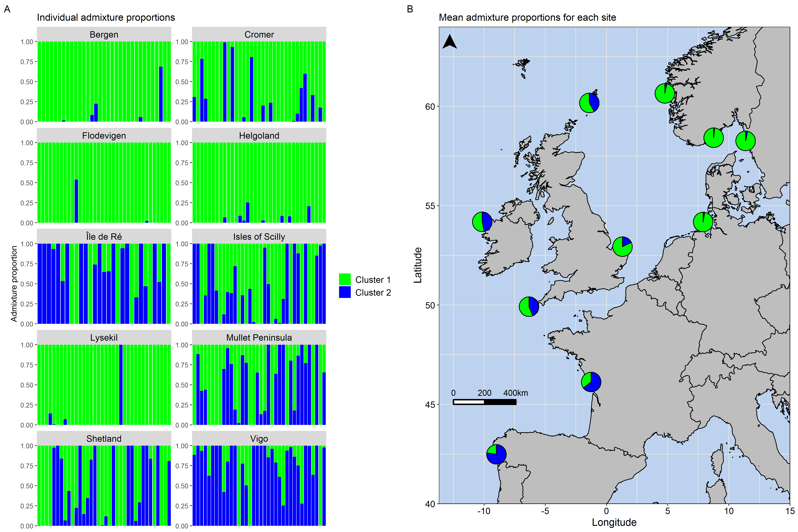This screenshot has height=532, width=798.
Task: Click the Latitude axis title
Action: point(418,265)
